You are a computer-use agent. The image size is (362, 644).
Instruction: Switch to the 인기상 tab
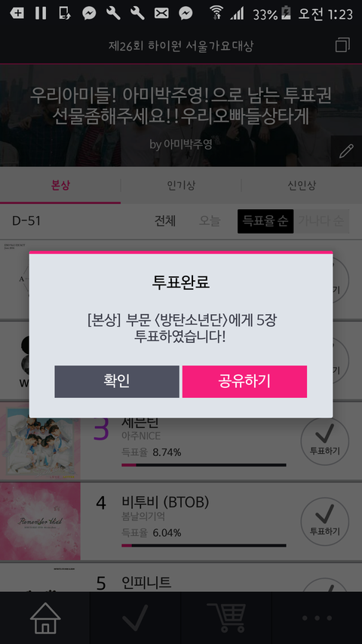181,185
